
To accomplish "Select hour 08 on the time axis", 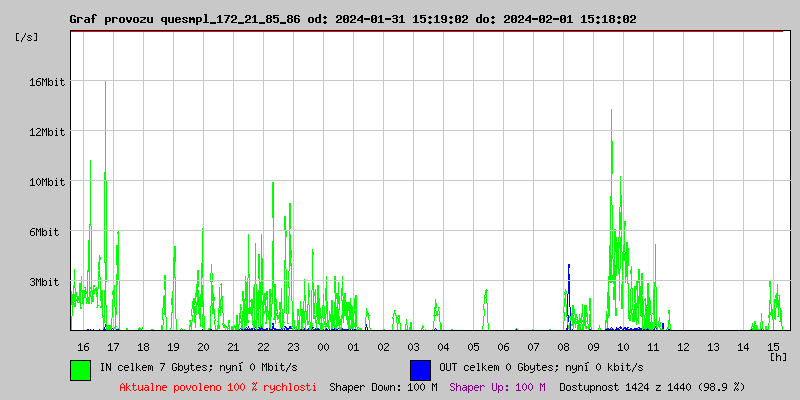I will tap(563, 347).
